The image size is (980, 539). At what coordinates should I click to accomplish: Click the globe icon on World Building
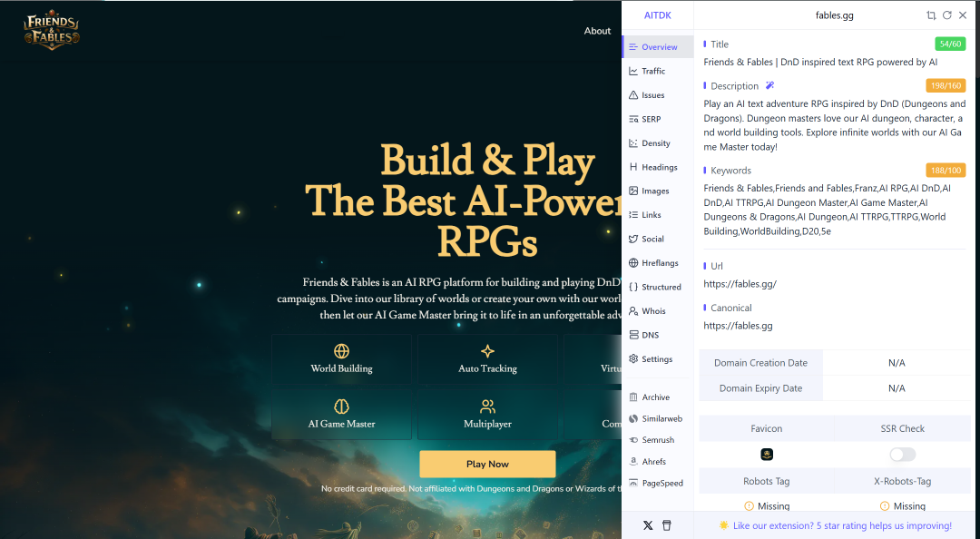coord(341,351)
